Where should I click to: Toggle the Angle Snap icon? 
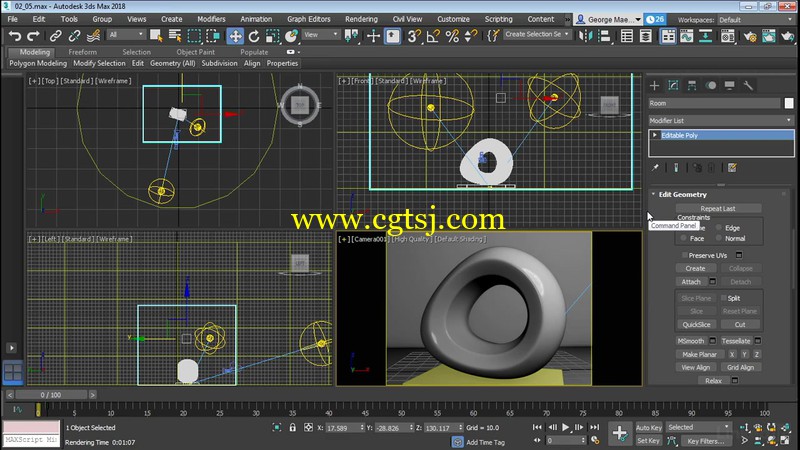click(433, 36)
